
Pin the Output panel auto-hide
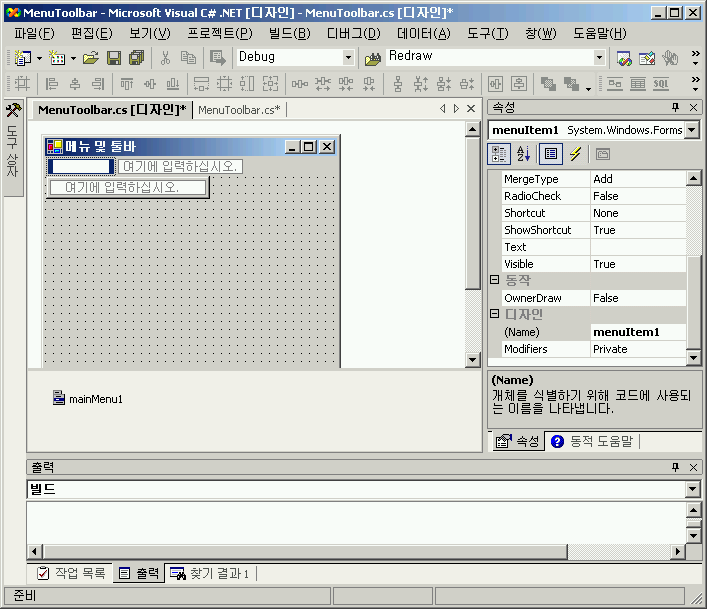coord(674,467)
